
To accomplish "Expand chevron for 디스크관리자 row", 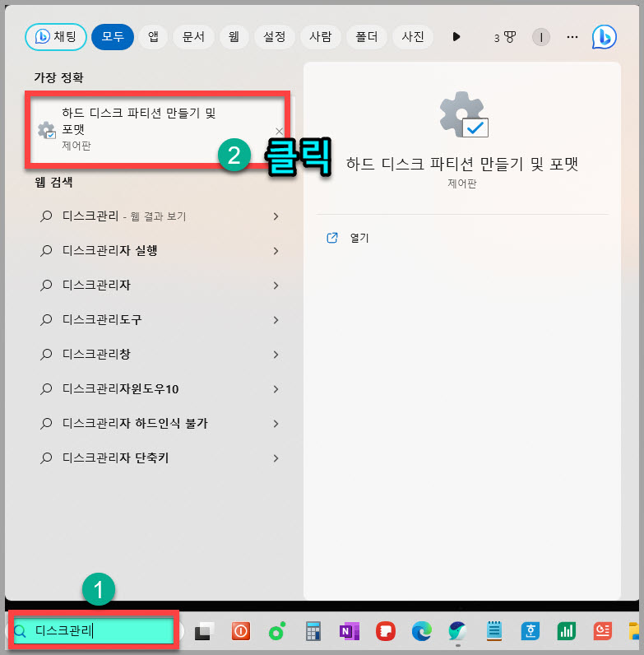I will point(276,286).
